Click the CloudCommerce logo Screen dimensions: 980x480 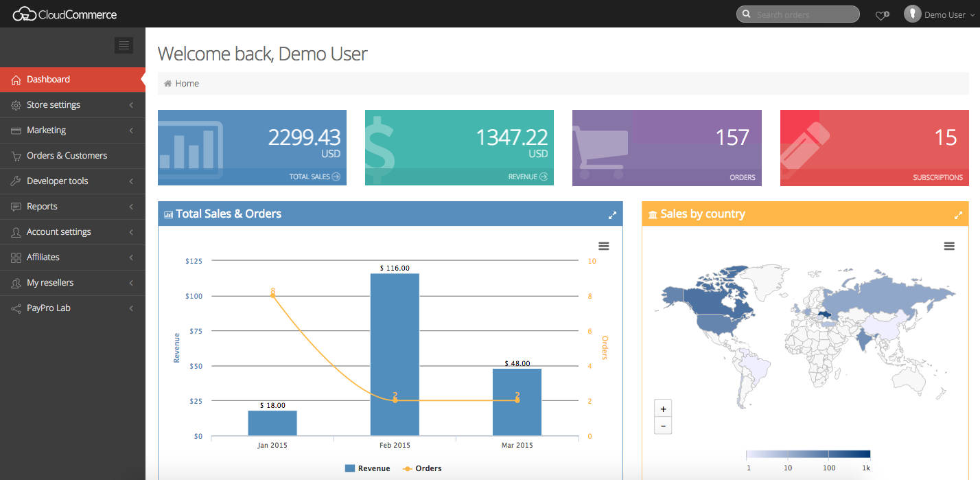coord(65,14)
